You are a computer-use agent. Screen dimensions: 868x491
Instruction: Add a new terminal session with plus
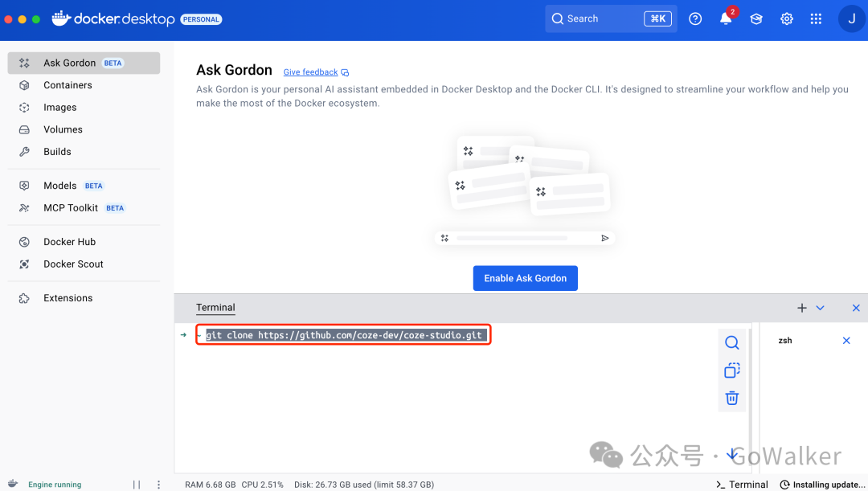801,308
